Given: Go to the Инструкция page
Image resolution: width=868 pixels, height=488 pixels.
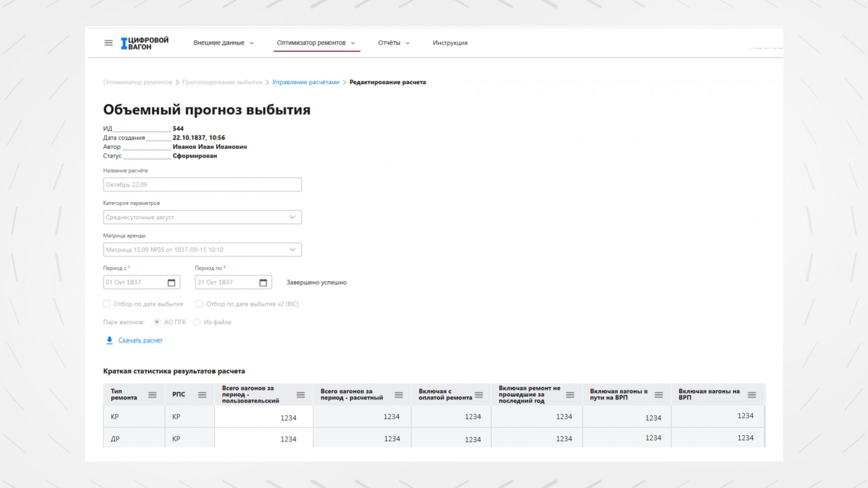Looking at the screenshot, I should tap(450, 43).
